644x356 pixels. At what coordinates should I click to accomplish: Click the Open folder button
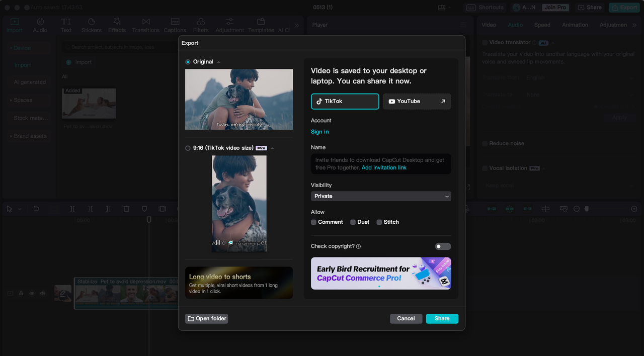point(207,319)
